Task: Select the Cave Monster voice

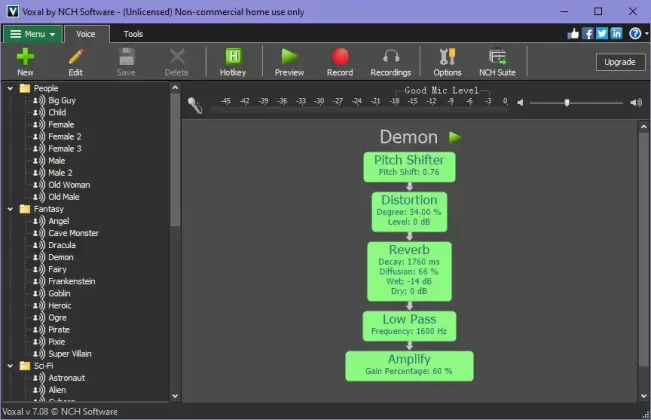Action: coord(73,233)
